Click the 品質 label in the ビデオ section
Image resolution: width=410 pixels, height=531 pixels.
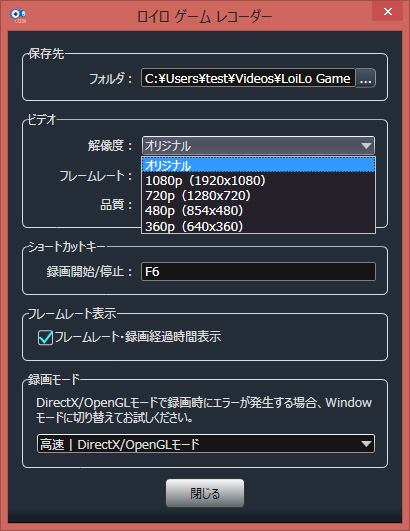[x=112, y=205]
